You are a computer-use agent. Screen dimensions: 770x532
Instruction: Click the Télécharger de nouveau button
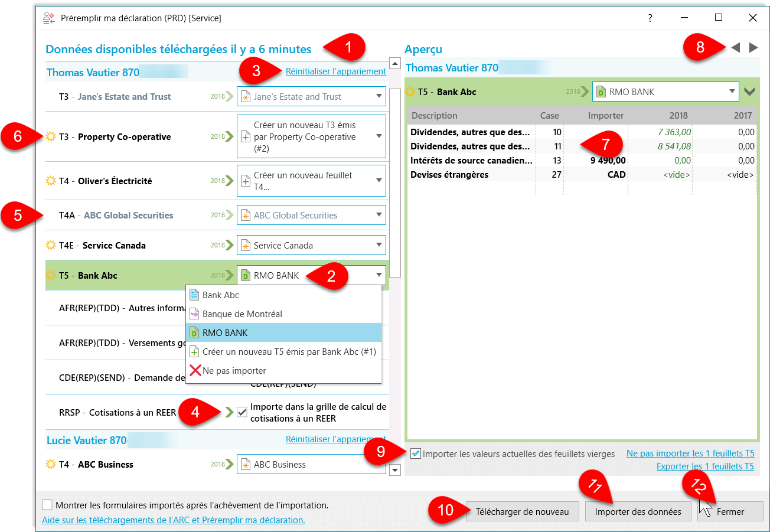click(523, 511)
